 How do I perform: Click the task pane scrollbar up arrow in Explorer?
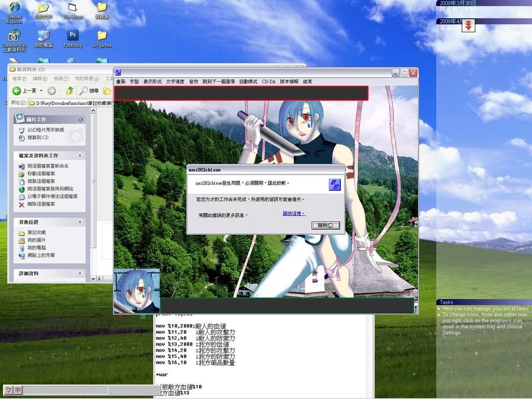point(94,110)
